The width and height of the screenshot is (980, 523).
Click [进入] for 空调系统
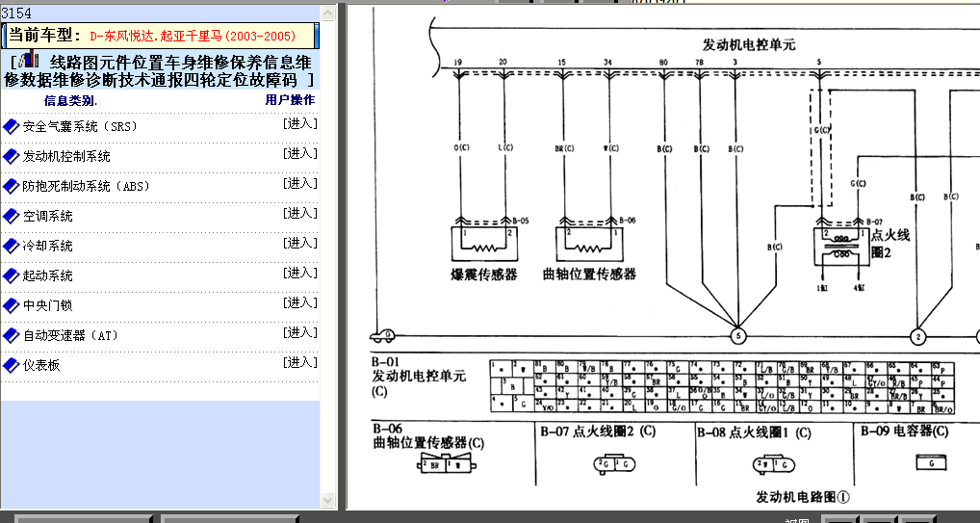pyautogui.click(x=300, y=213)
